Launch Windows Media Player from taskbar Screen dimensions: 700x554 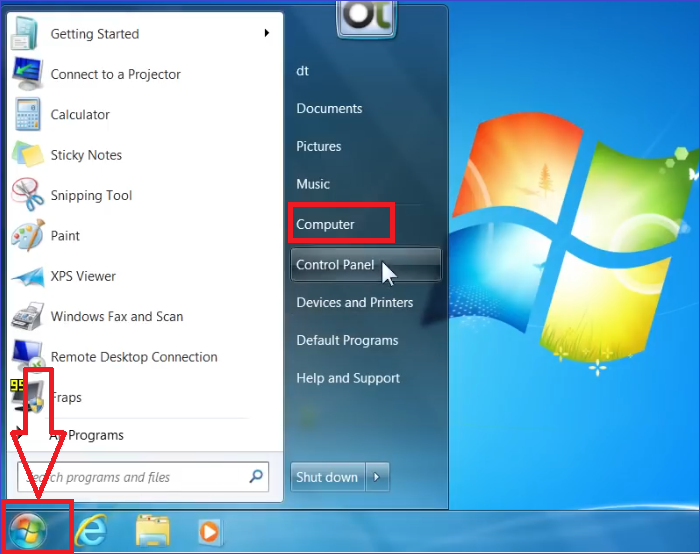click(210, 532)
